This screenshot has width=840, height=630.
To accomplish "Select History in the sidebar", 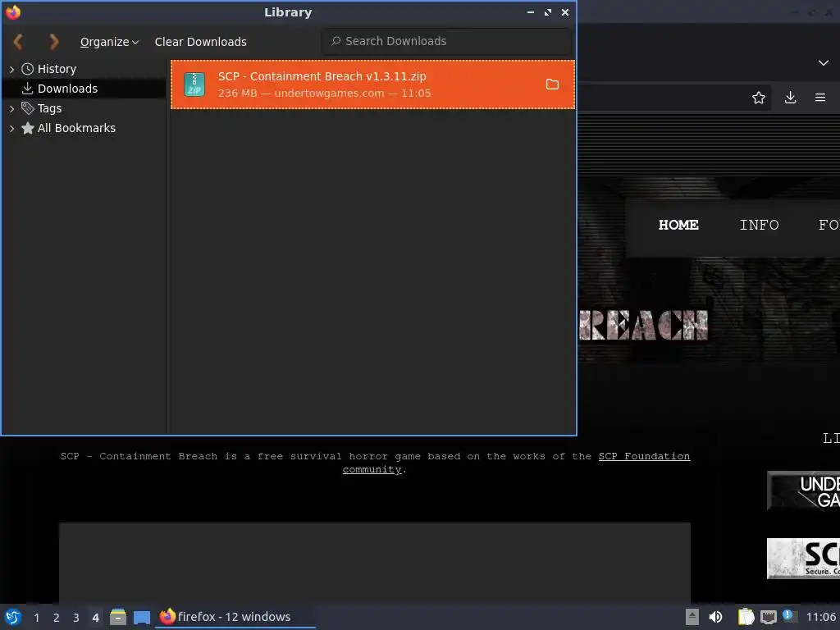I will pyautogui.click(x=57, y=69).
